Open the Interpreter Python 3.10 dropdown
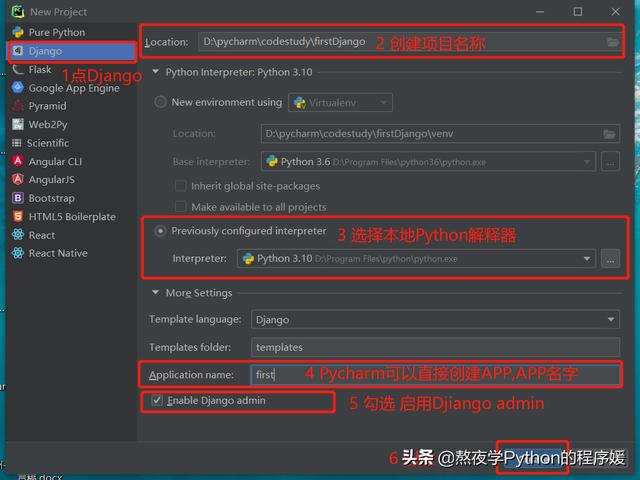 (x=416, y=259)
